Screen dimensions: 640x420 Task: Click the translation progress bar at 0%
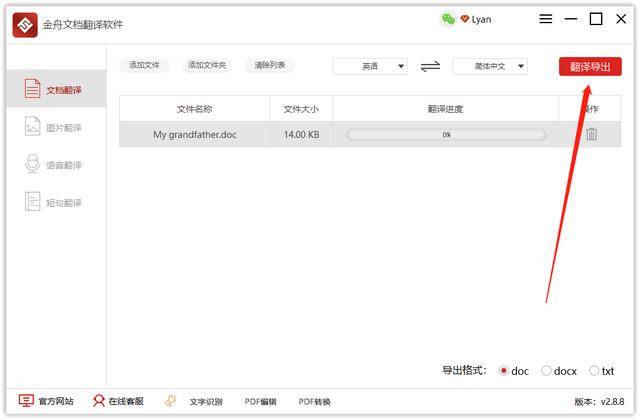click(x=446, y=134)
